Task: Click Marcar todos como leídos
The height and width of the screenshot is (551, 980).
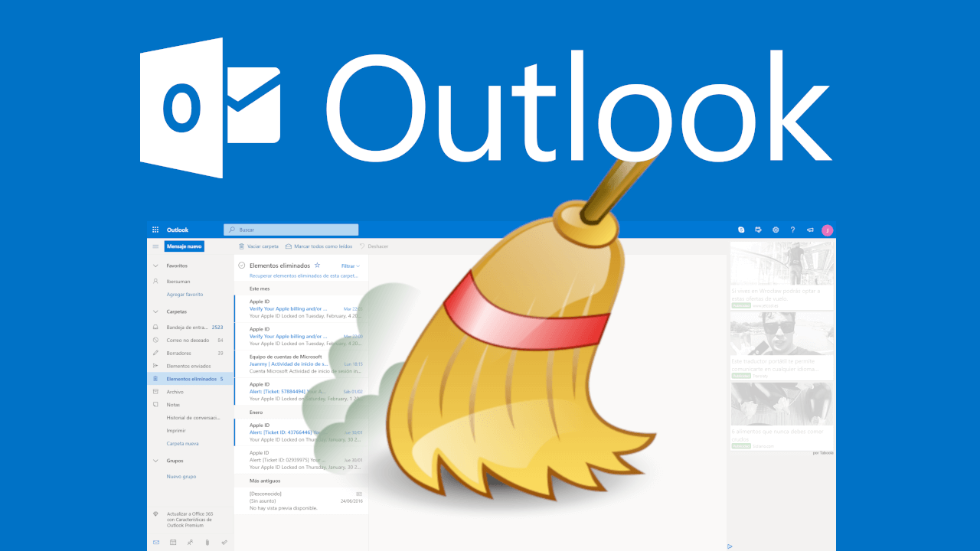Action: [x=323, y=246]
